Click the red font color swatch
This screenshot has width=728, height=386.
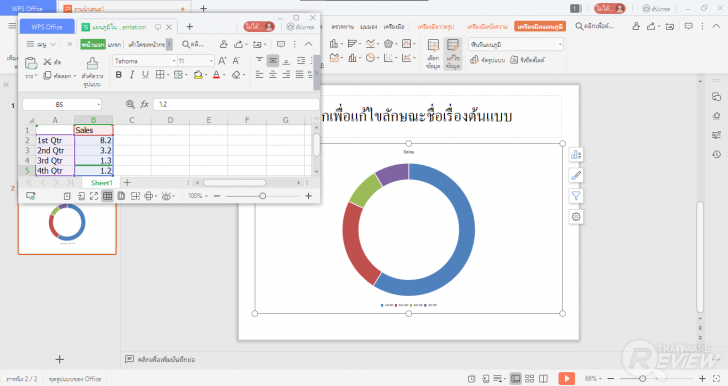pyautogui.click(x=216, y=74)
